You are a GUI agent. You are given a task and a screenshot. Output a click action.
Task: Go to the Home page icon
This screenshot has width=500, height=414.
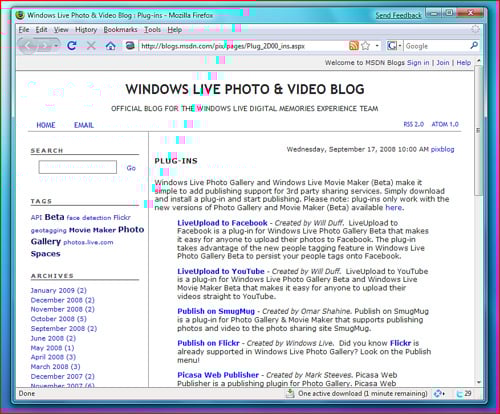[110, 46]
